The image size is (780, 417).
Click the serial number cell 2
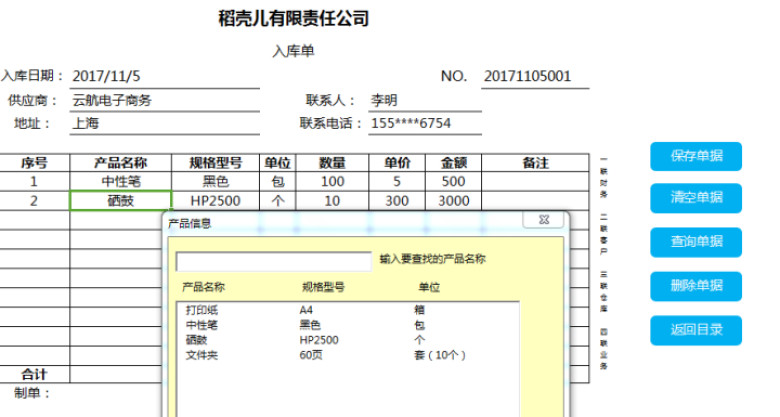(x=34, y=201)
